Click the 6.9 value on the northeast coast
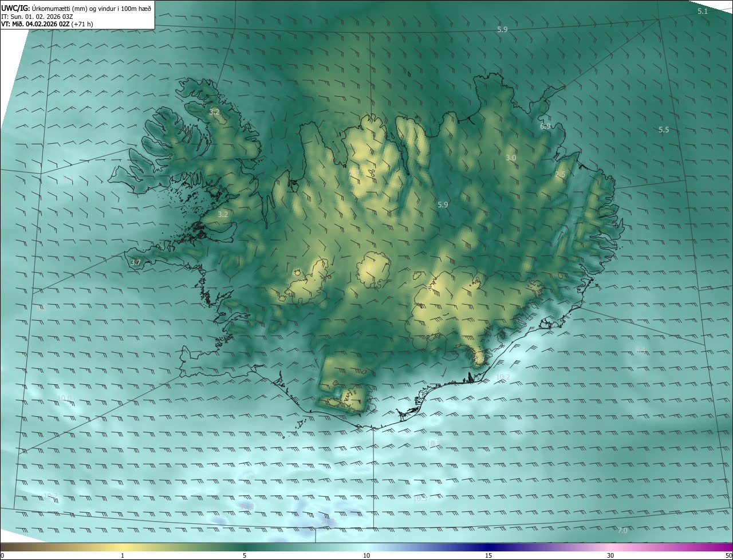 point(545,126)
